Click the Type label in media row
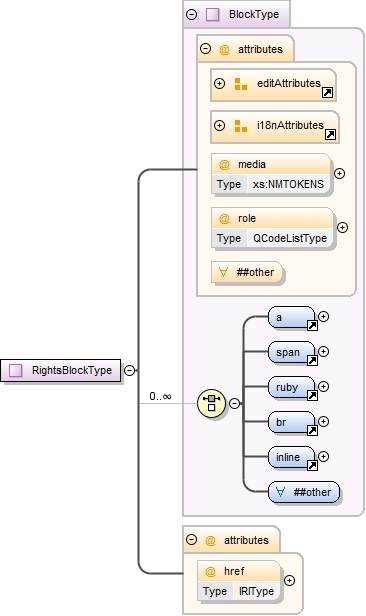Screen dimensions: 366x616 (x=229, y=184)
